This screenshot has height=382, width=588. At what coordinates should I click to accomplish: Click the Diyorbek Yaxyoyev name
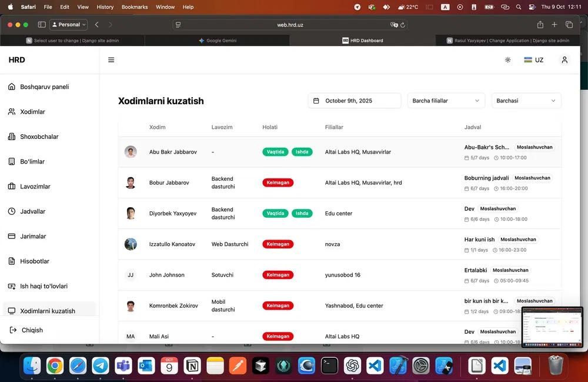click(x=173, y=214)
